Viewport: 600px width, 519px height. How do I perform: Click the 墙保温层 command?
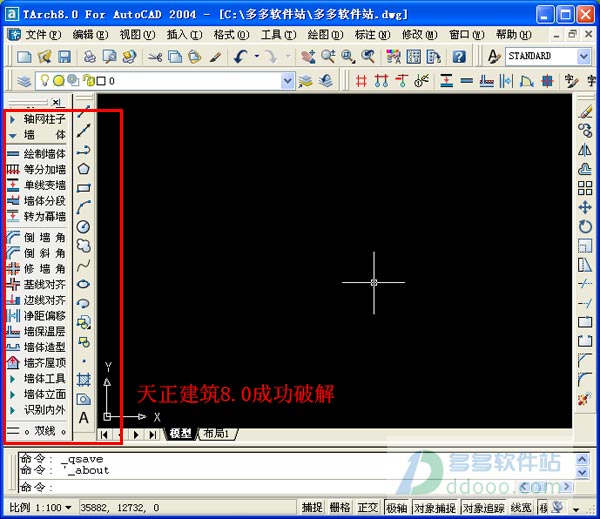37,331
